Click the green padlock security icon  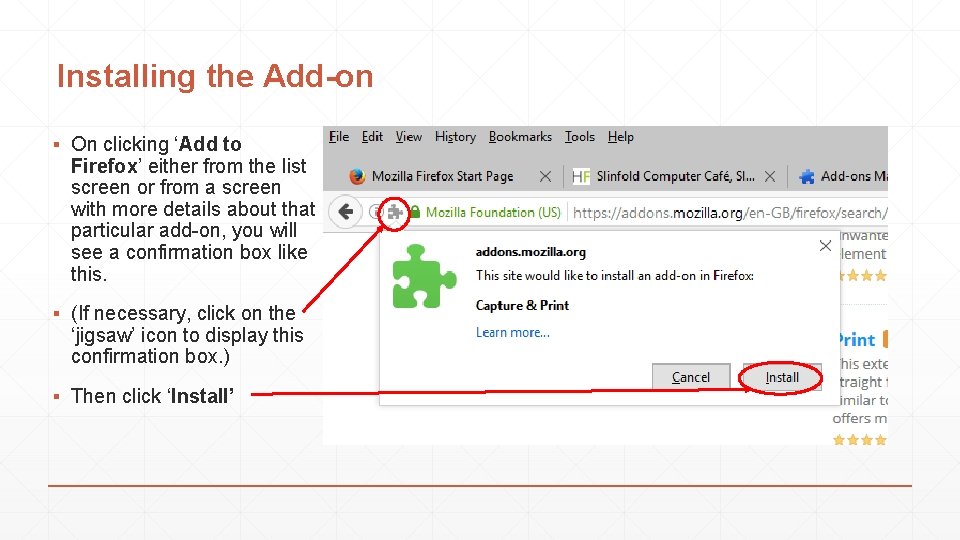pyautogui.click(x=415, y=212)
